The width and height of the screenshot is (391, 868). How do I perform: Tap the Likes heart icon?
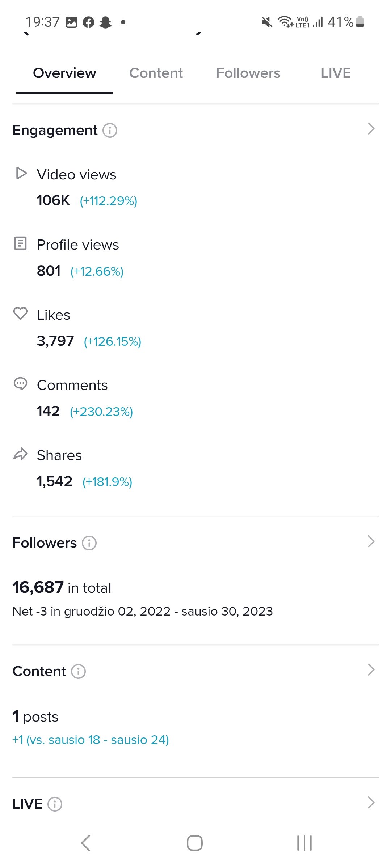tap(20, 313)
